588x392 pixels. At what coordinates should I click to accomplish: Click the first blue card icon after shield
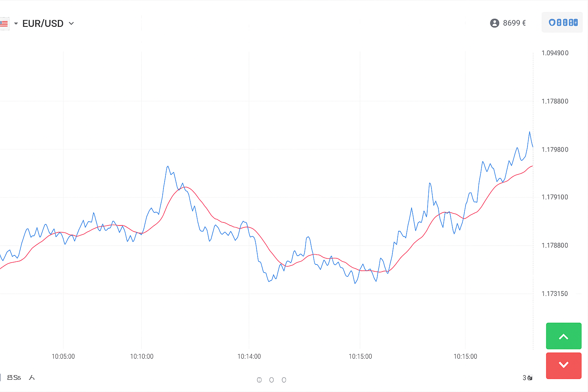click(x=559, y=22)
